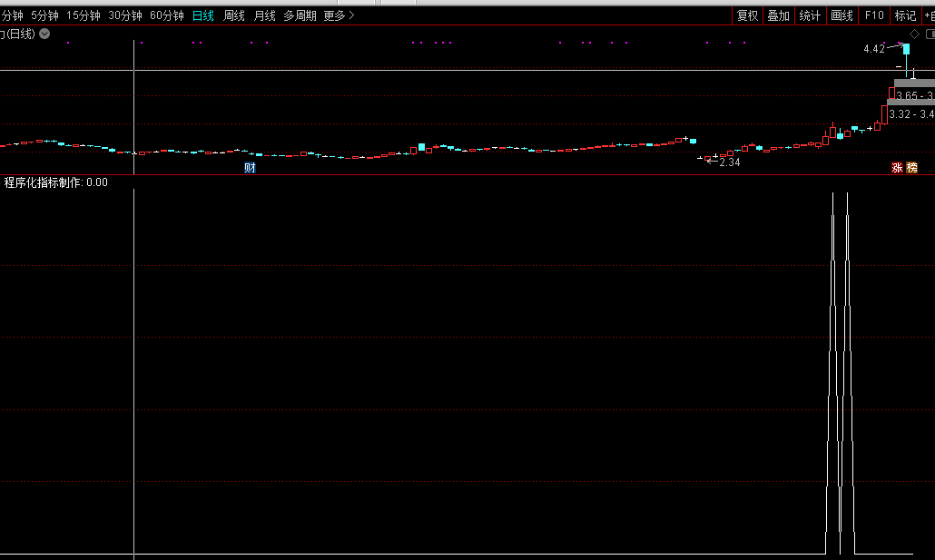This screenshot has width=935, height=560.
Task: Select the 15分钟 chart period
Action: tap(83, 15)
